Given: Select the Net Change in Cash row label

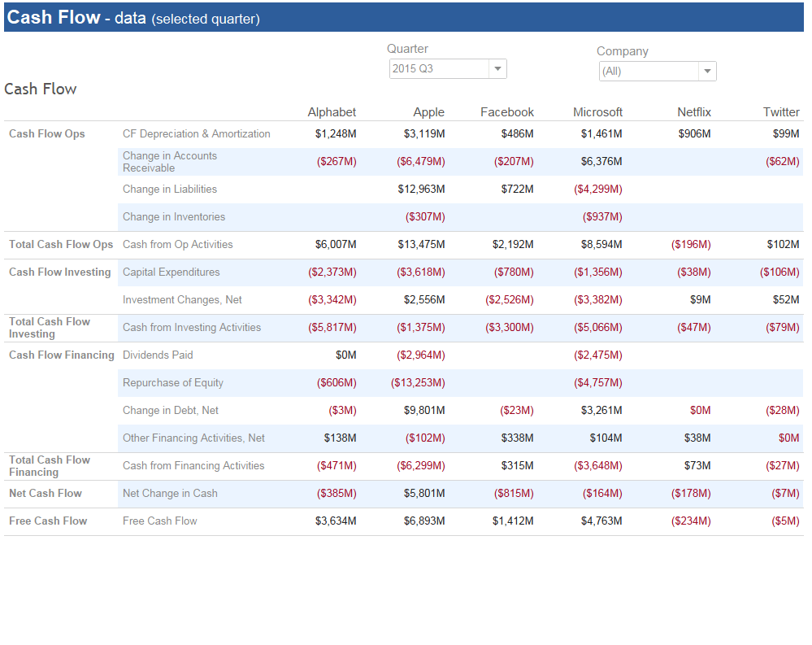Looking at the screenshot, I should click(170, 493).
